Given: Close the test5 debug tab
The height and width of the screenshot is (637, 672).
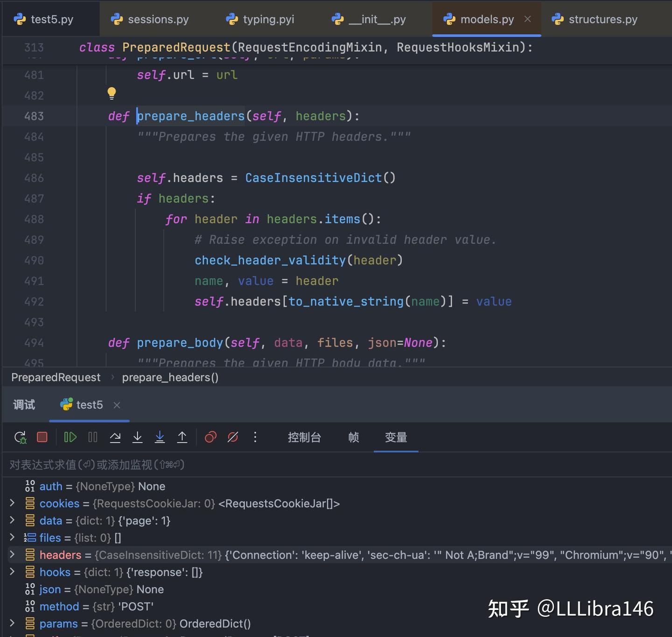Looking at the screenshot, I should [x=117, y=405].
